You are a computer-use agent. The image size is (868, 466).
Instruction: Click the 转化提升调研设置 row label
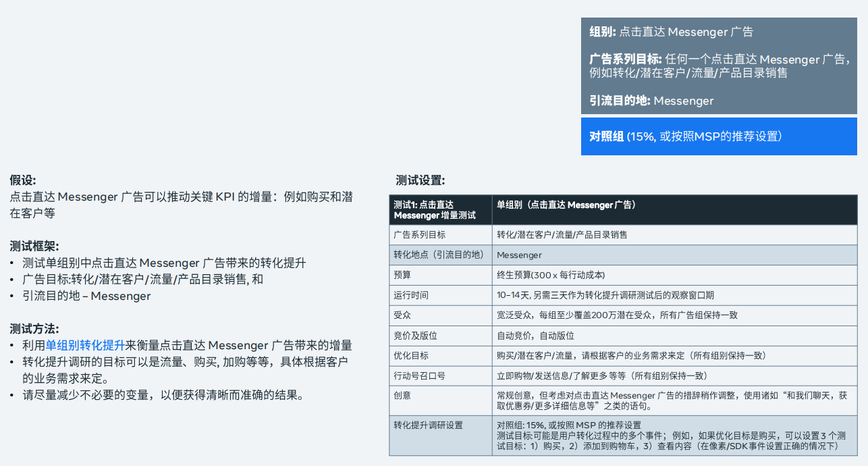point(441,435)
